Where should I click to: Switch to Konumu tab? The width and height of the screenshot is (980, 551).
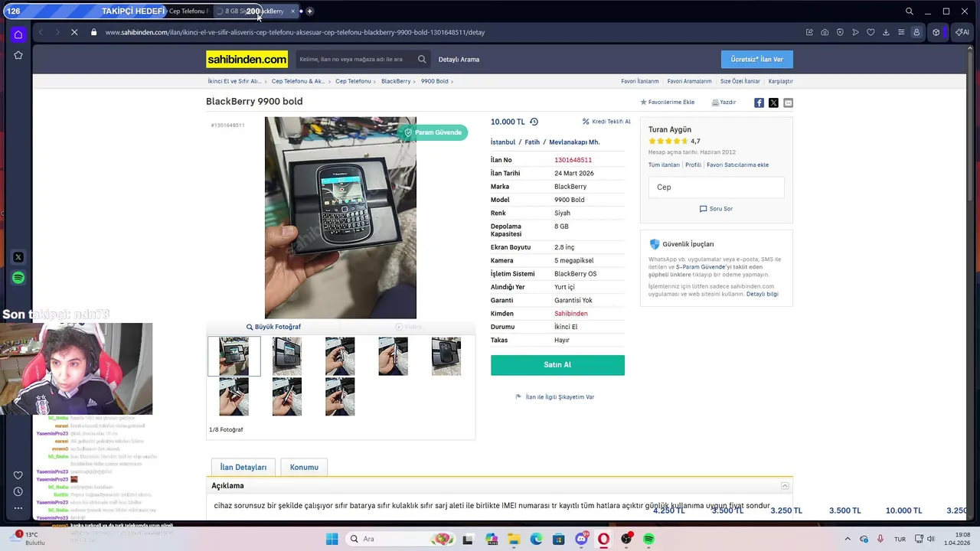304,467
